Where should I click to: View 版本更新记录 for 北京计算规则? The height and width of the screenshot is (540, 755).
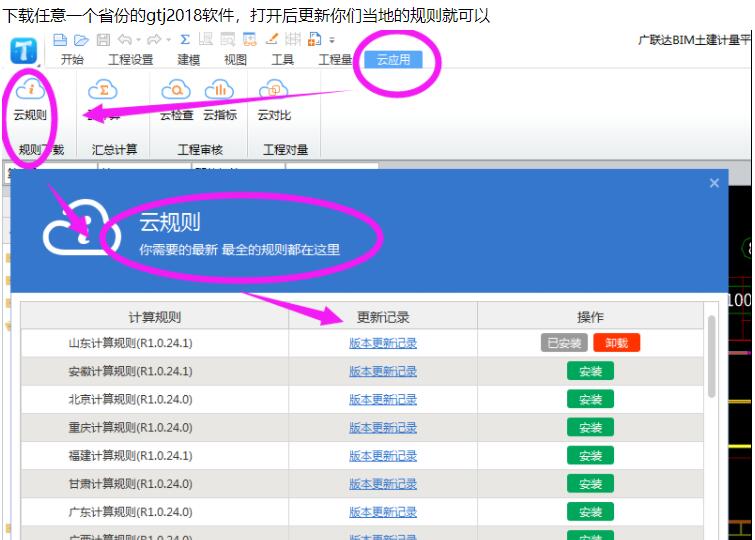383,399
